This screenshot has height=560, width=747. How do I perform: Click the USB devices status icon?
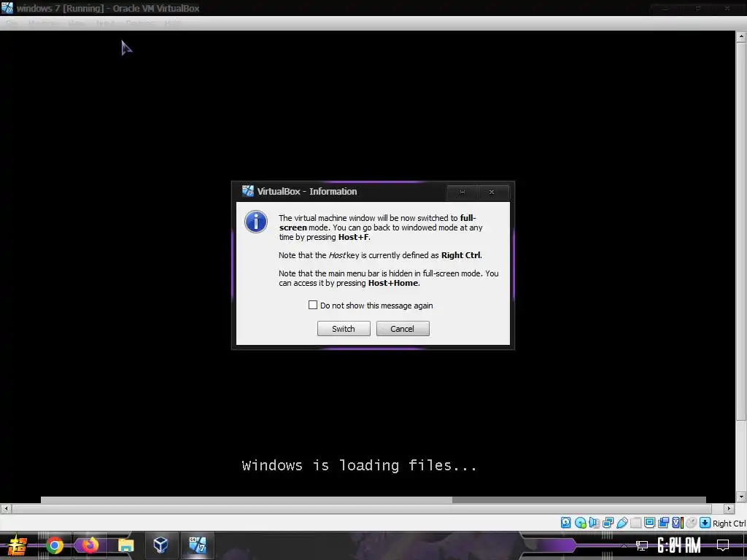tap(622, 523)
